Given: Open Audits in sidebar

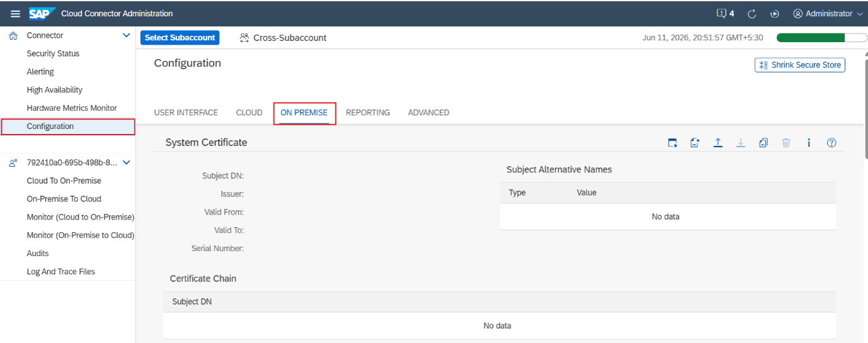Looking at the screenshot, I should pos(38,254).
